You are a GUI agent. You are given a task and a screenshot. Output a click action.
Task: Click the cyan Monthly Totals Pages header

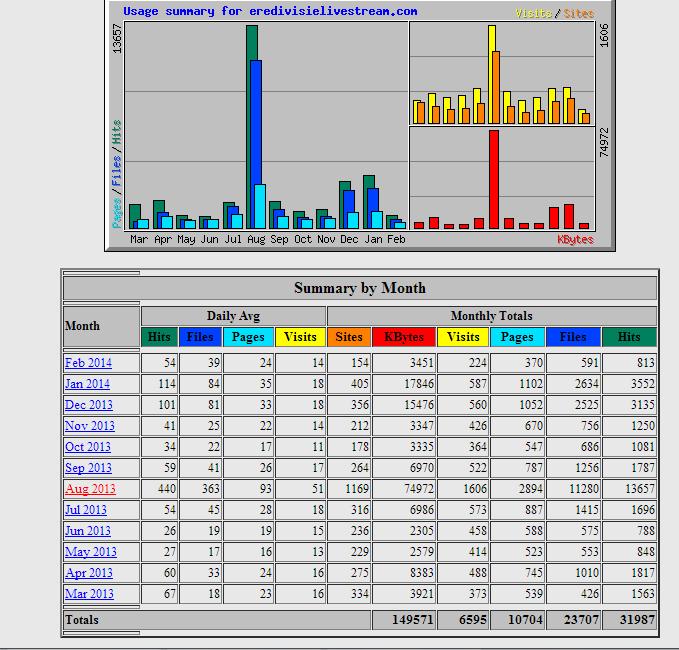(517, 337)
